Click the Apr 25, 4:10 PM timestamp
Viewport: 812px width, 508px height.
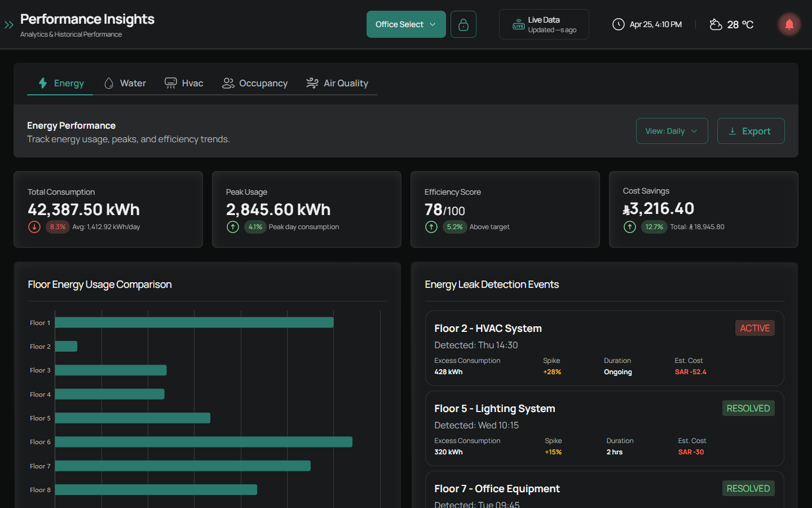coord(656,24)
